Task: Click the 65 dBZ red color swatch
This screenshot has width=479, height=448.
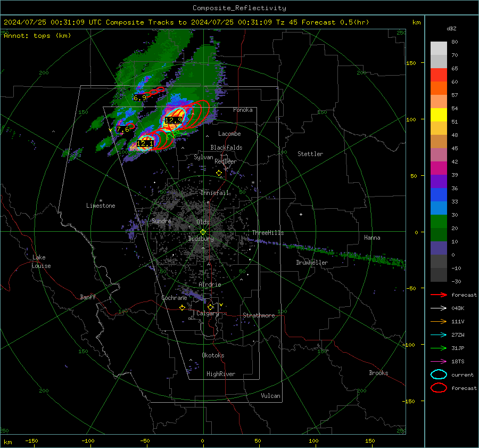Action: click(x=439, y=75)
